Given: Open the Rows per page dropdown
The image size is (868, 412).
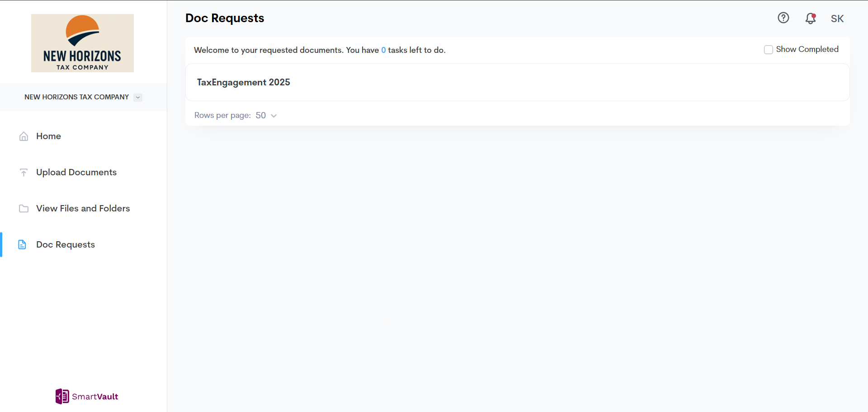Looking at the screenshot, I should click(x=266, y=115).
